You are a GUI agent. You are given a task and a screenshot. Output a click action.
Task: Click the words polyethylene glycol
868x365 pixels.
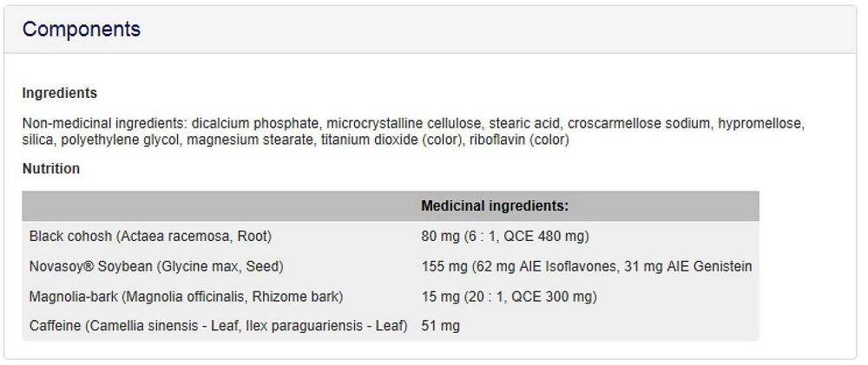(120, 140)
